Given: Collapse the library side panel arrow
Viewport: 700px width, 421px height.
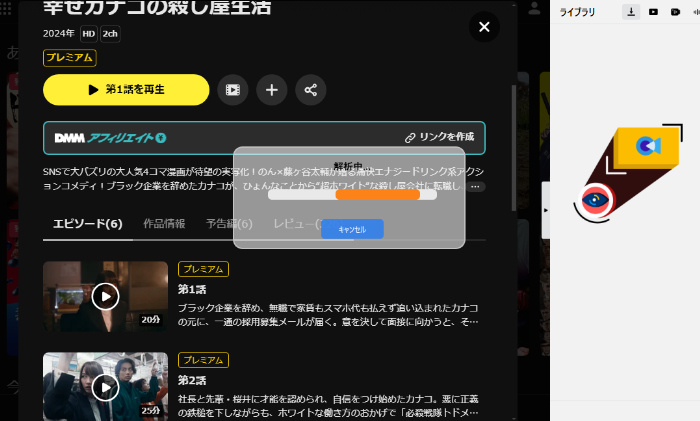Looking at the screenshot, I should click(546, 210).
